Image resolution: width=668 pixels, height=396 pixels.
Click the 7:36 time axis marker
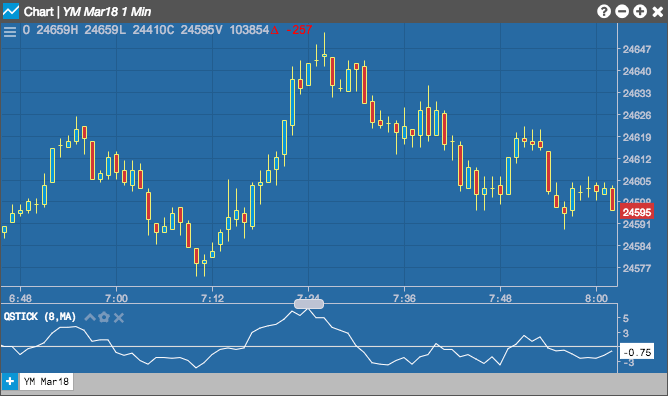[404, 298]
